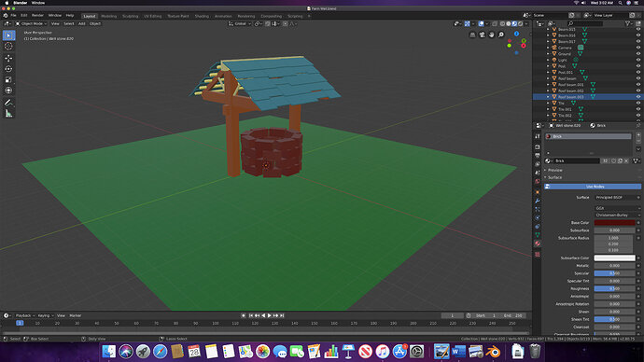644x362 pixels.
Task: Hide the Ground object in outliner
Action: click(x=638, y=54)
